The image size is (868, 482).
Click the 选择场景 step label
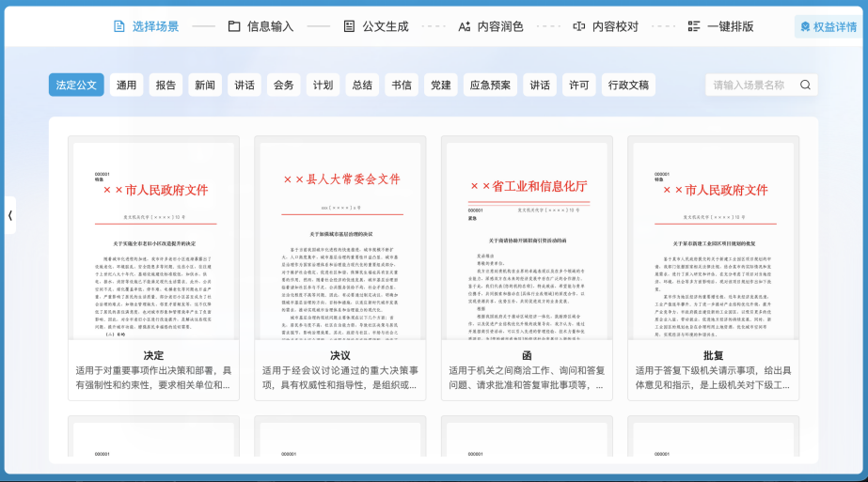coord(155,26)
